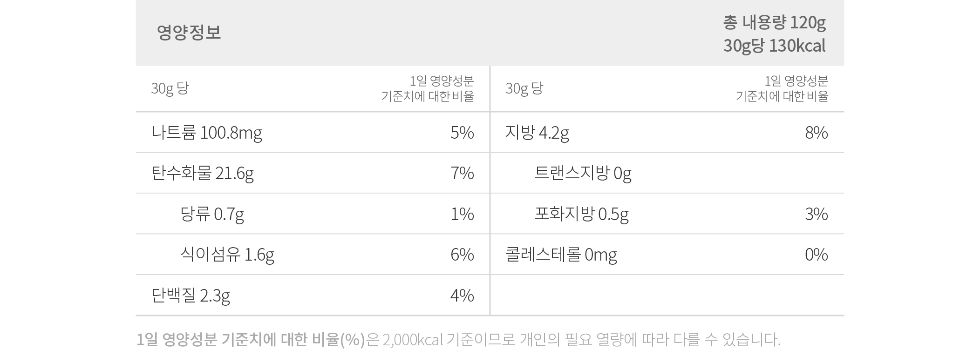Click the 단백질 2.3g row

click(313, 295)
